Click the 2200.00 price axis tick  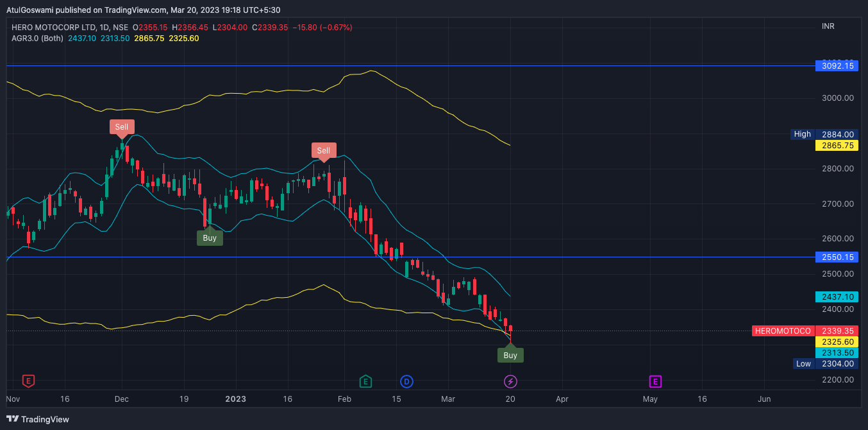pyautogui.click(x=837, y=379)
